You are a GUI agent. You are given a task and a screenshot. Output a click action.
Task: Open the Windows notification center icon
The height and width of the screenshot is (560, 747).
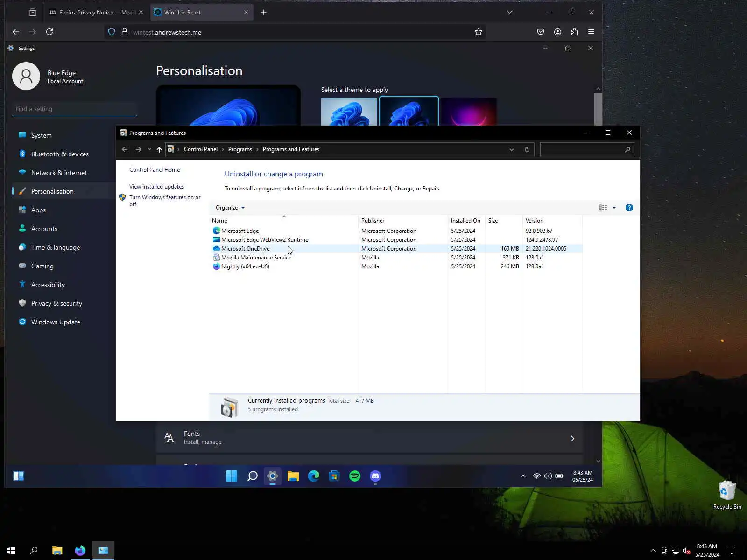click(x=732, y=551)
